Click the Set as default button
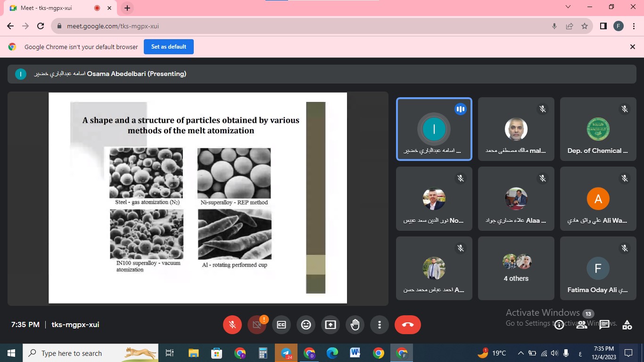Screen dimensions: 644x362 pos(169,47)
